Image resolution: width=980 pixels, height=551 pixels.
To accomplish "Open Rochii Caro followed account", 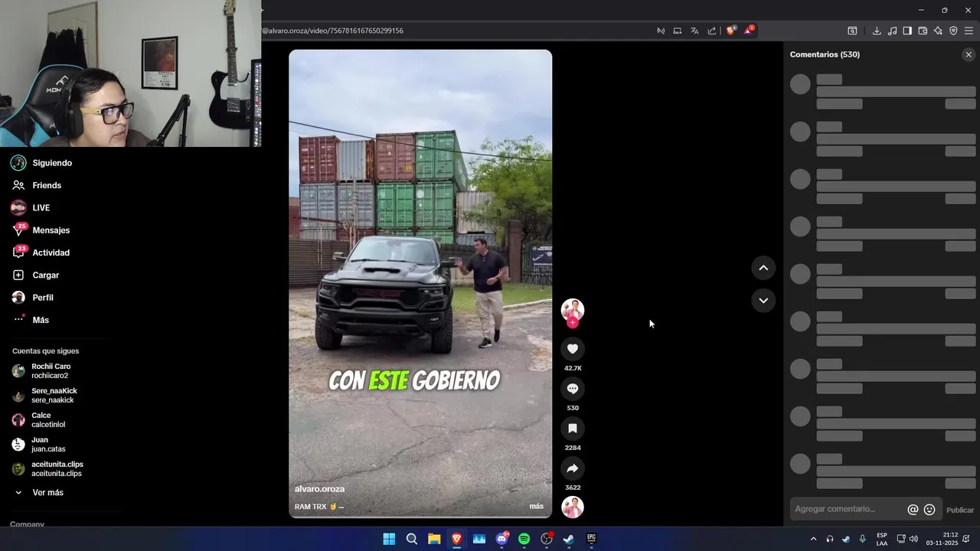I will [51, 371].
